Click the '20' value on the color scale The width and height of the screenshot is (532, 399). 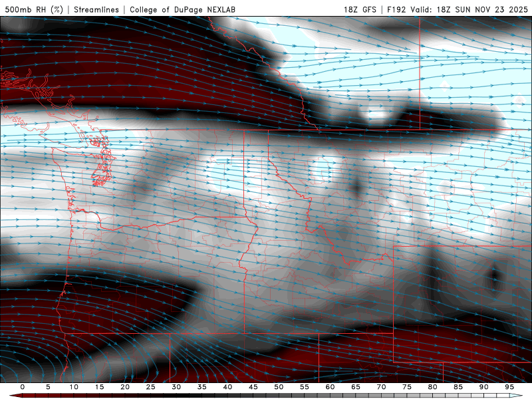tap(125, 387)
